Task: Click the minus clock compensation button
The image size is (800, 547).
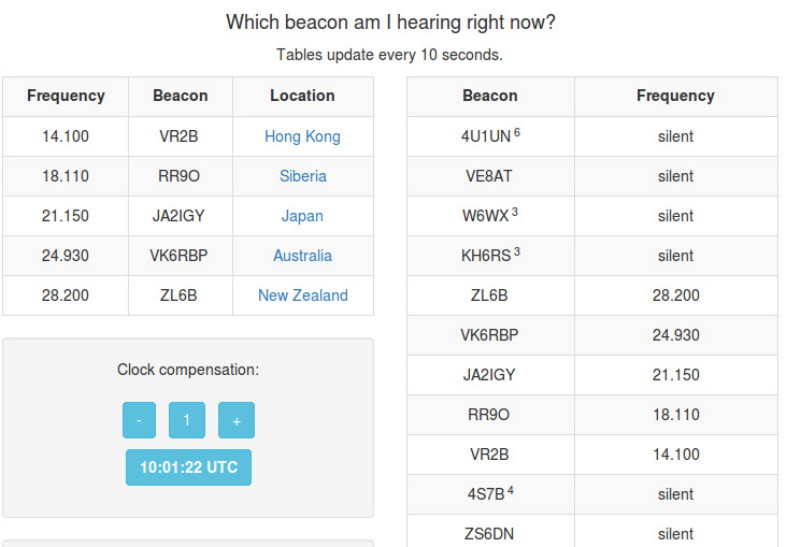Action: click(139, 420)
